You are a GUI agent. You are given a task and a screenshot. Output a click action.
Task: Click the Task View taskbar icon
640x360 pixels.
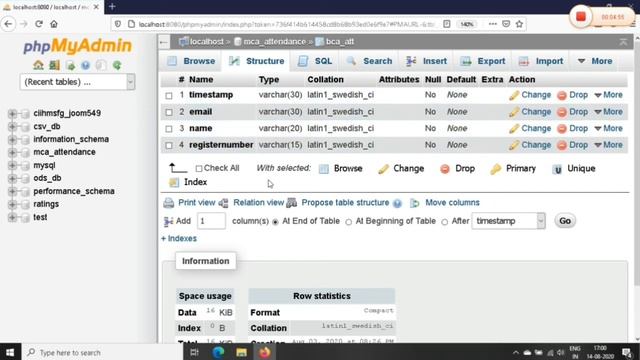pos(195,352)
